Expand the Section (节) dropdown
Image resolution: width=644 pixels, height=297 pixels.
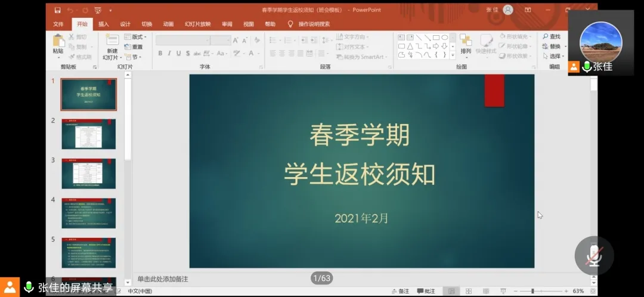[134, 57]
